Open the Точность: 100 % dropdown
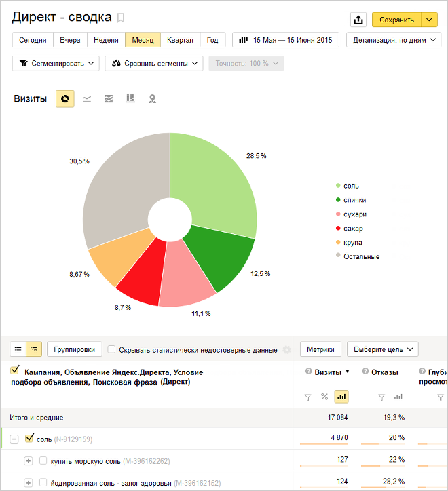Image resolution: width=448 pixels, height=491 pixels. coord(246,63)
